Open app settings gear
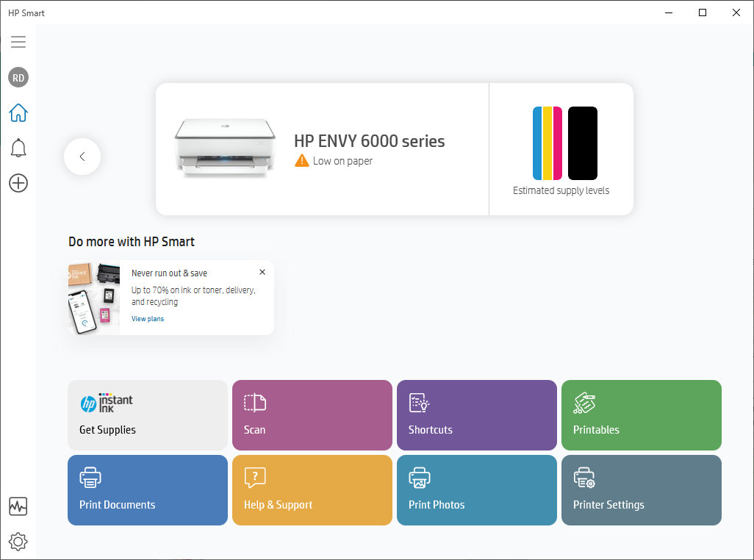The image size is (754, 560). [18, 541]
